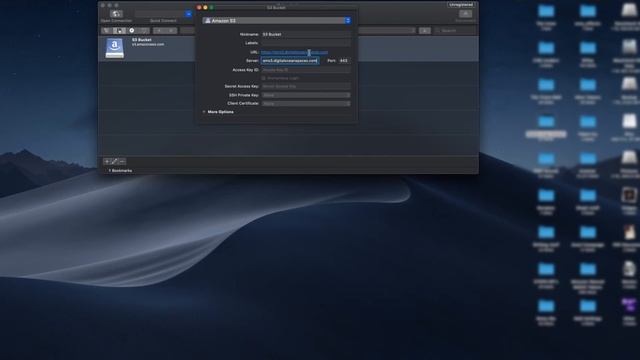The height and width of the screenshot is (360, 640).
Task: Edit the bookmark with the pencil button
Action: point(115,162)
